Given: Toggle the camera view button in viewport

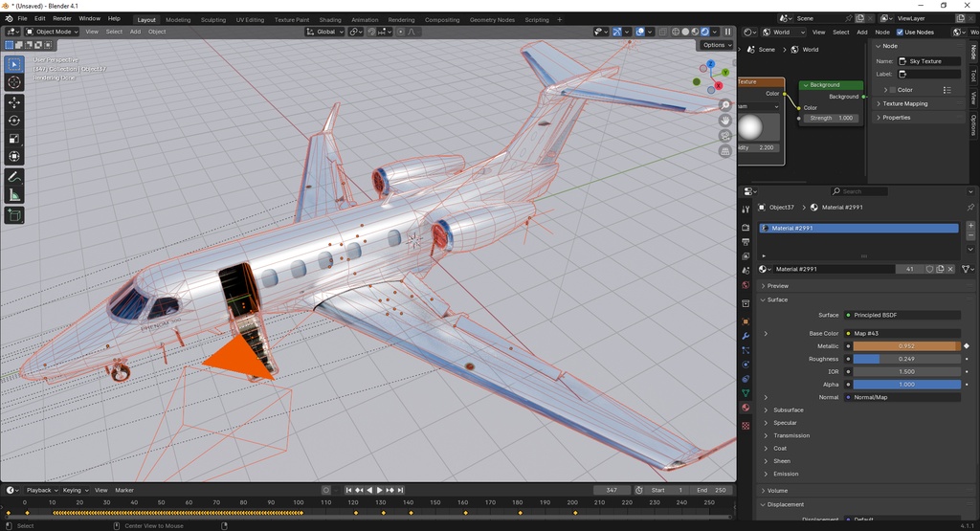Looking at the screenshot, I should tap(725, 136).
